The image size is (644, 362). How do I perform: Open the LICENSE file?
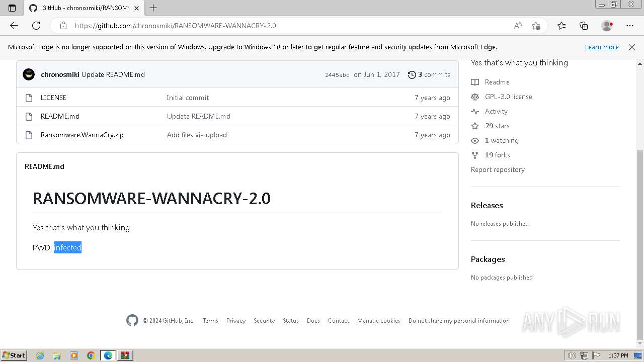tap(53, 98)
